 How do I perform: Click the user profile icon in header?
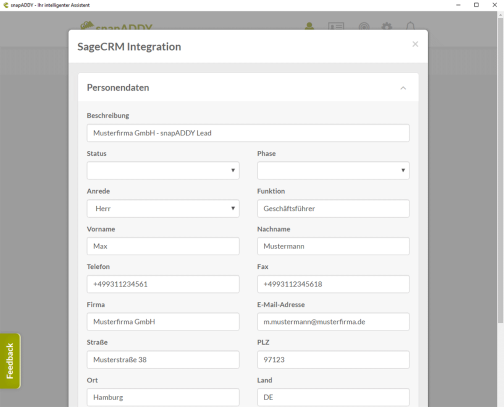pos(309,26)
